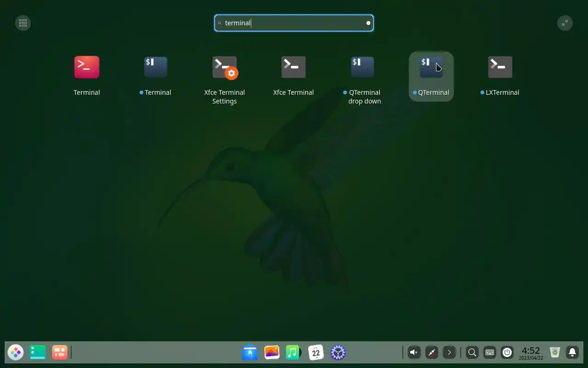Toggle the onscreen keyboard tray icon
Image resolution: width=588 pixels, height=368 pixels.
490,353
